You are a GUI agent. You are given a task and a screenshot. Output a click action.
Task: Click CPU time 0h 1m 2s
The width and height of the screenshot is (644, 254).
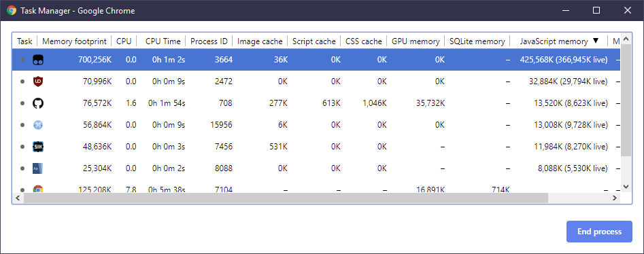click(169, 60)
